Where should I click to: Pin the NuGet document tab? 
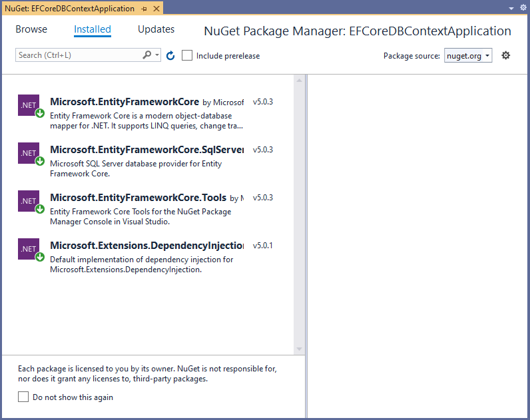click(144, 9)
